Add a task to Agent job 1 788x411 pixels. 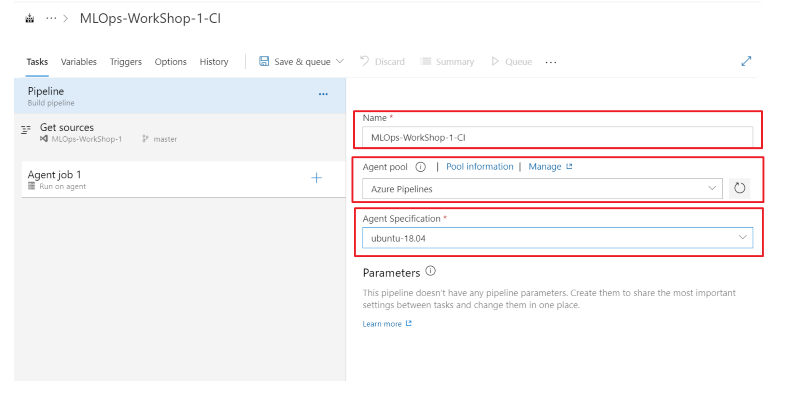[317, 178]
